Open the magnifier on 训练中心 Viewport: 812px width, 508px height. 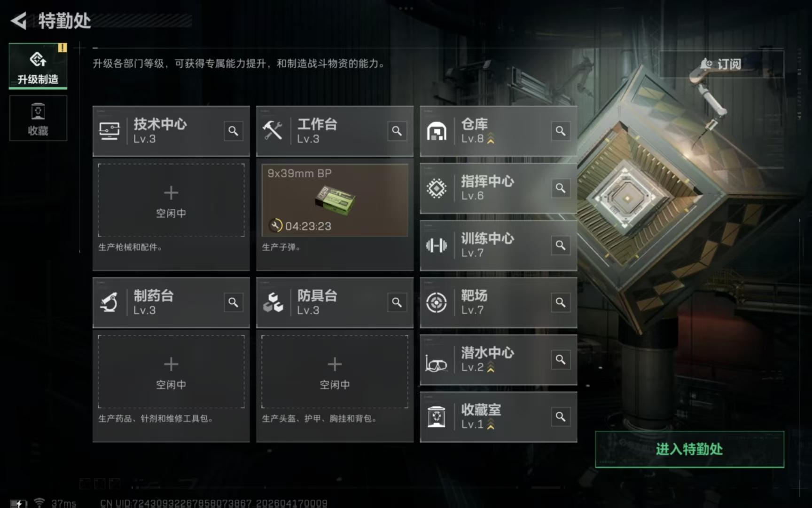(x=561, y=245)
